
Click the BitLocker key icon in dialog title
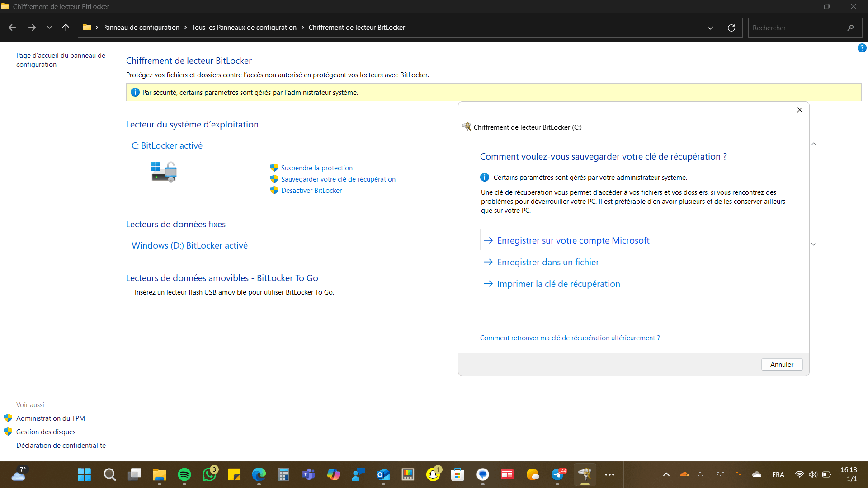(467, 127)
